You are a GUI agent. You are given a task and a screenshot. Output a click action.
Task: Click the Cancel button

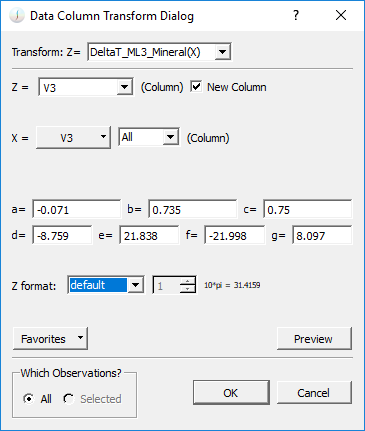point(314,393)
